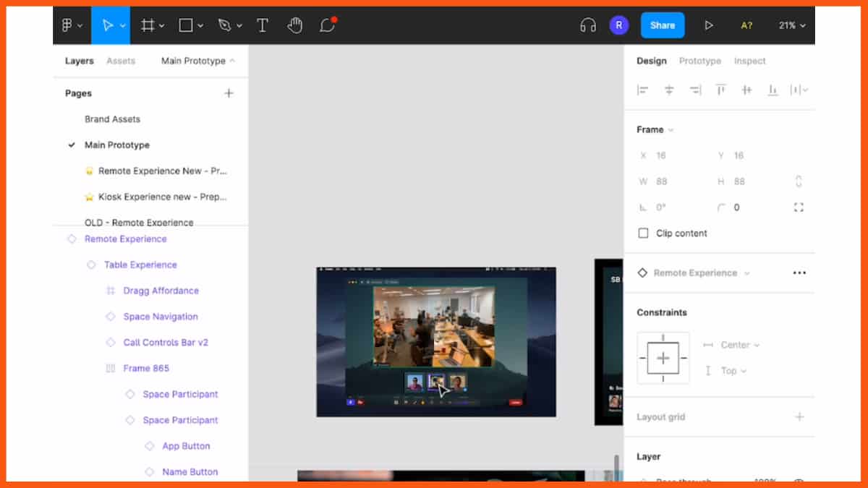Switch to the Assets tab
Screen dimensions: 868x488
pyautogui.click(x=121, y=61)
